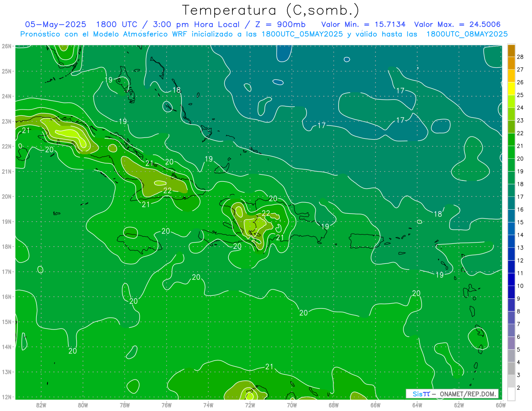Click the 23N latitude axis label
The width and height of the screenshot is (532, 411).
click(6, 121)
